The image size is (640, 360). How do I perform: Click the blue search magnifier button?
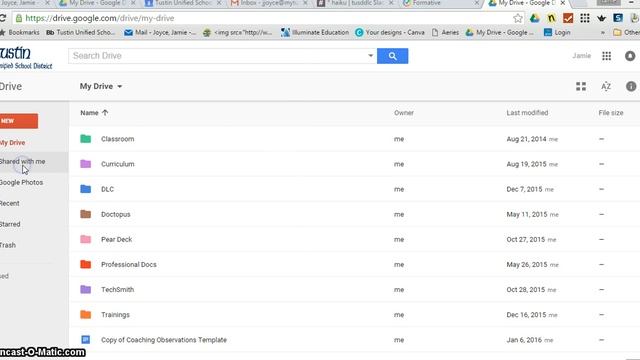[392, 56]
